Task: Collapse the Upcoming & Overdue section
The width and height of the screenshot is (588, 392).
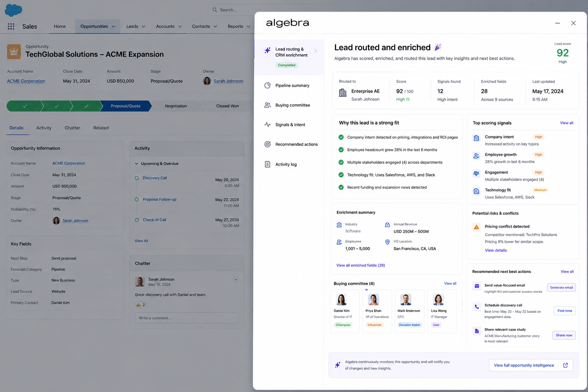Action: click(137, 163)
